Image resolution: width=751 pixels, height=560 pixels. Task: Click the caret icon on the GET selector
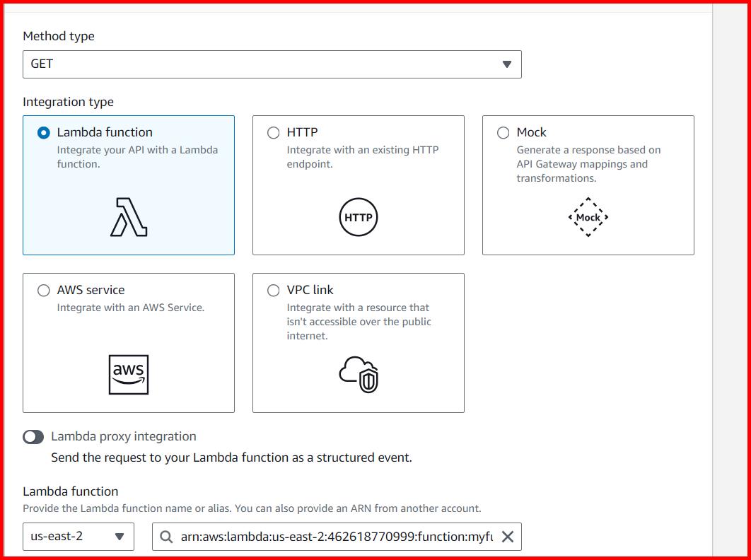pos(506,64)
